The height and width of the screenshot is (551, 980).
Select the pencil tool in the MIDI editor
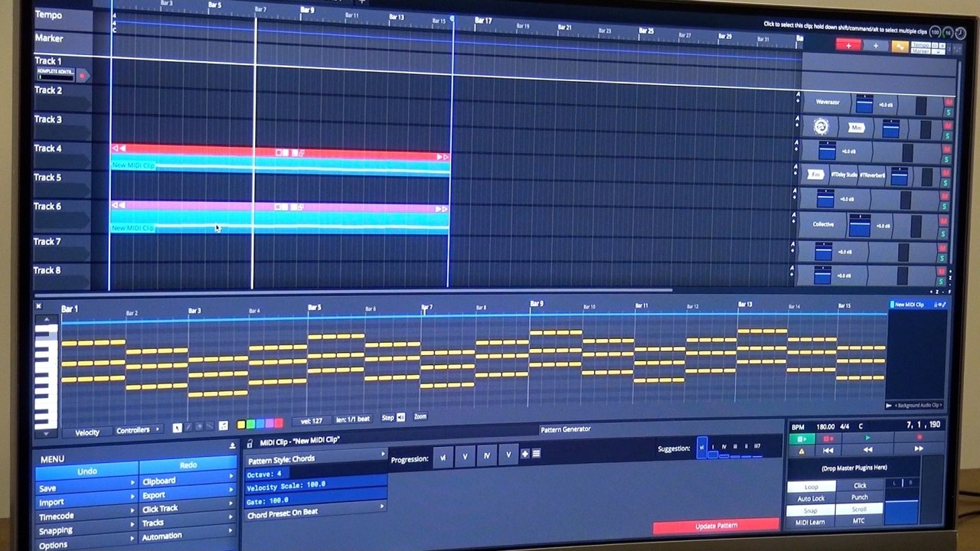tap(188, 427)
